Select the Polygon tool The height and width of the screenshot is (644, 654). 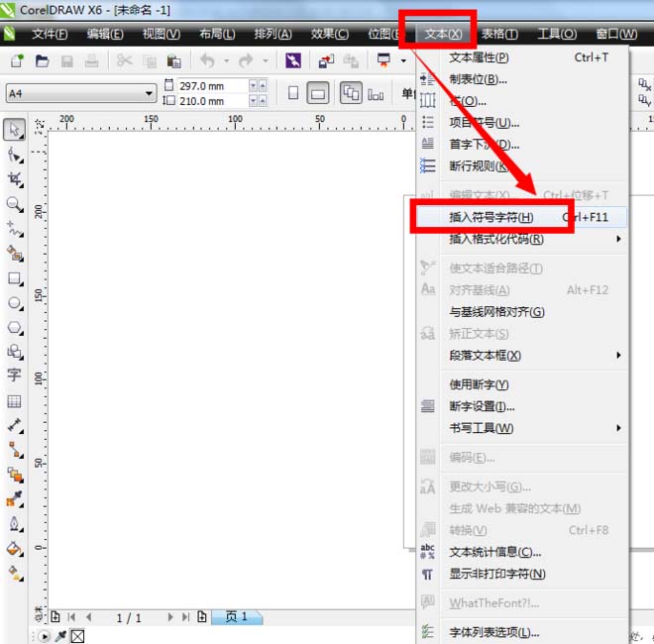coord(15,327)
